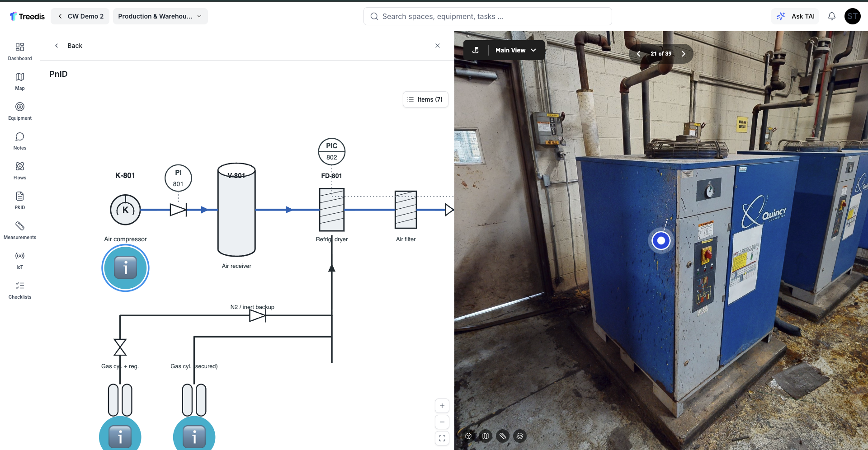This screenshot has width=868, height=450.
Task: Open the Equipment sidebar item
Action: pos(20,111)
